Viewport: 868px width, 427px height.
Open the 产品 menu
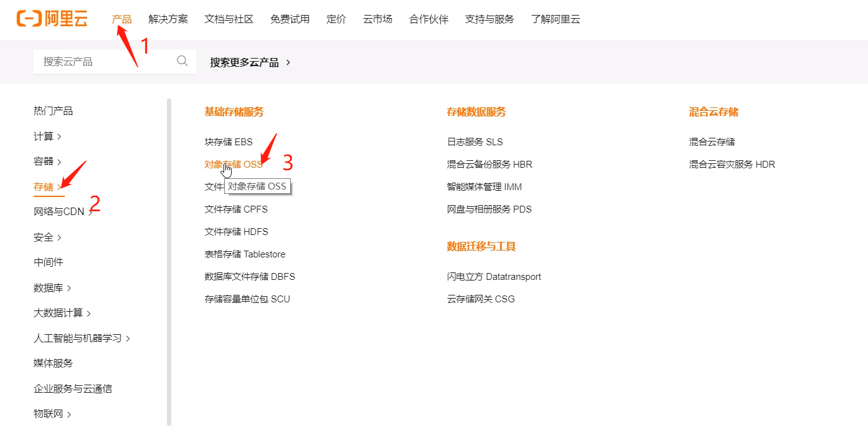pyautogui.click(x=122, y=19)
